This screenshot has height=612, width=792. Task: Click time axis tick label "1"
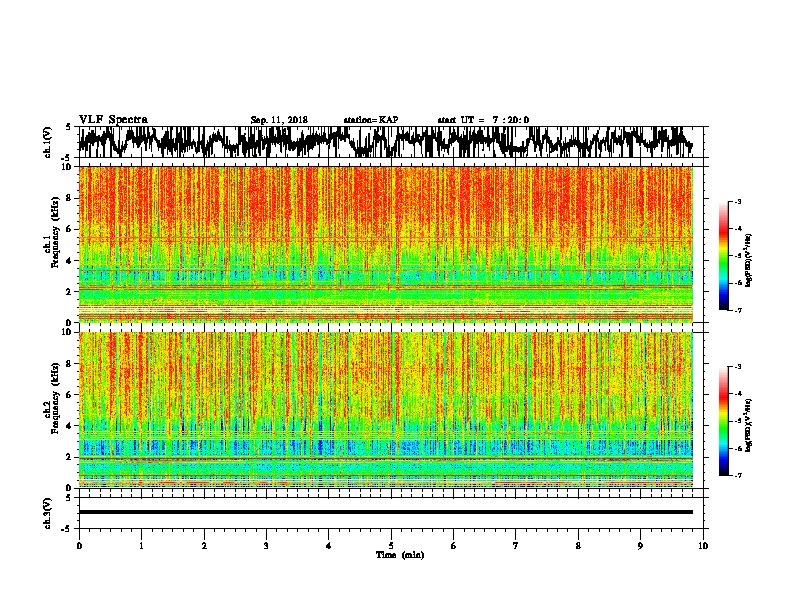141,546
